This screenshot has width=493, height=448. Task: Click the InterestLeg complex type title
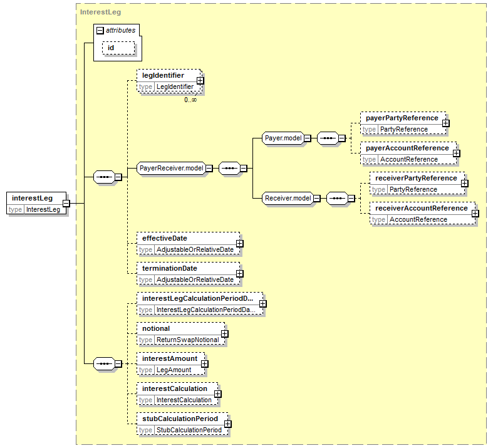click(x=100, y=12)
